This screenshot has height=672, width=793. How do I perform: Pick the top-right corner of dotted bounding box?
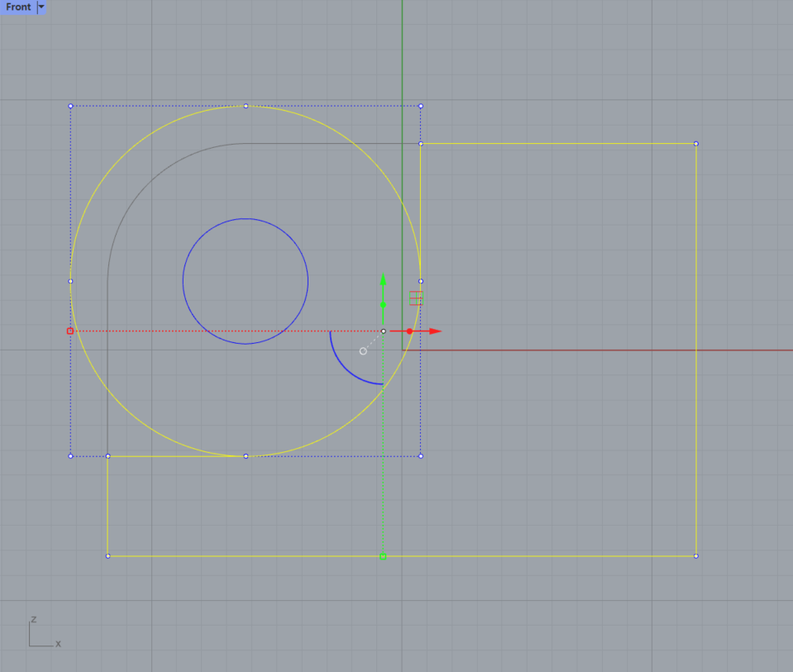[421, 106]
